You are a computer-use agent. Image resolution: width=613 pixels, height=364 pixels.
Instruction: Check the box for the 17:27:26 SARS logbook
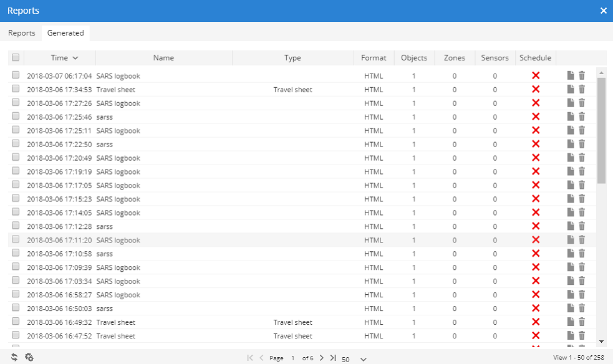pyautogui.click(x=16, y=102)
